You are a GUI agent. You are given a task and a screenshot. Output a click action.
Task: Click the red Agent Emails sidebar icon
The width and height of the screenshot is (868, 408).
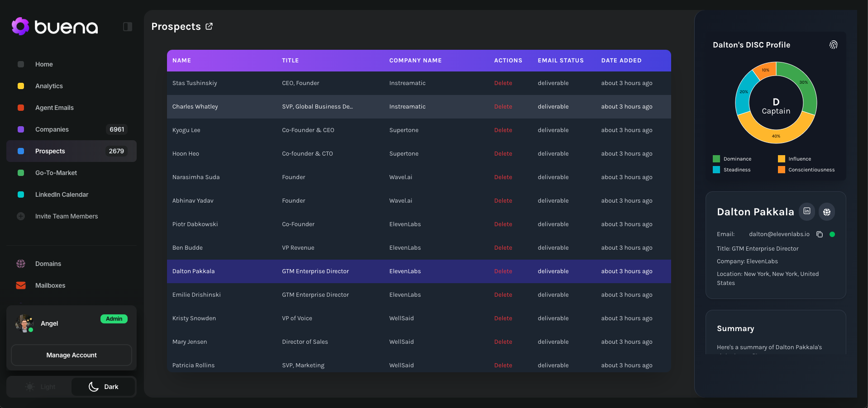[21, 108]
